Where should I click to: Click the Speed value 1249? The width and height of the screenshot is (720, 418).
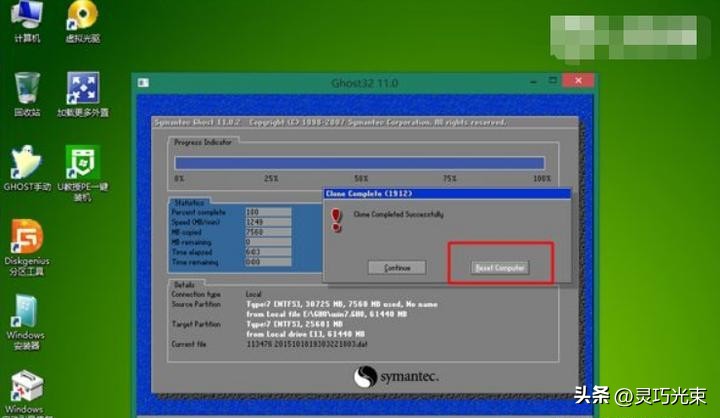pyautogui.click(x=268, y=222)
